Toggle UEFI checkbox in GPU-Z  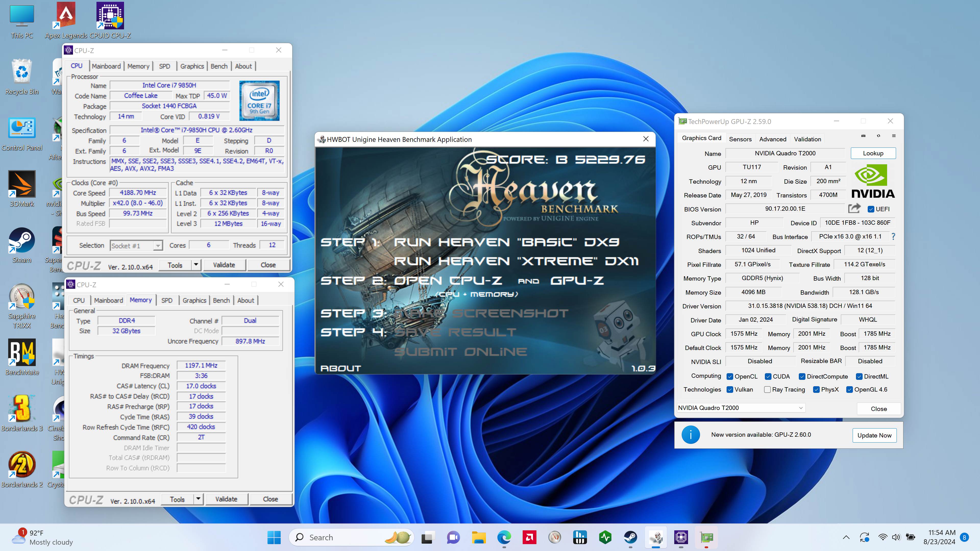coord(871,209)
